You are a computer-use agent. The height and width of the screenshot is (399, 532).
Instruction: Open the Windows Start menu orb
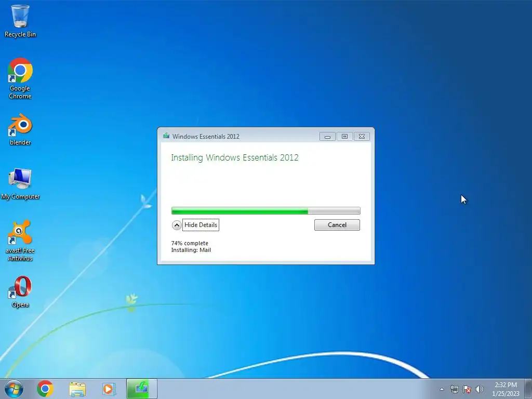click(14, 389)
